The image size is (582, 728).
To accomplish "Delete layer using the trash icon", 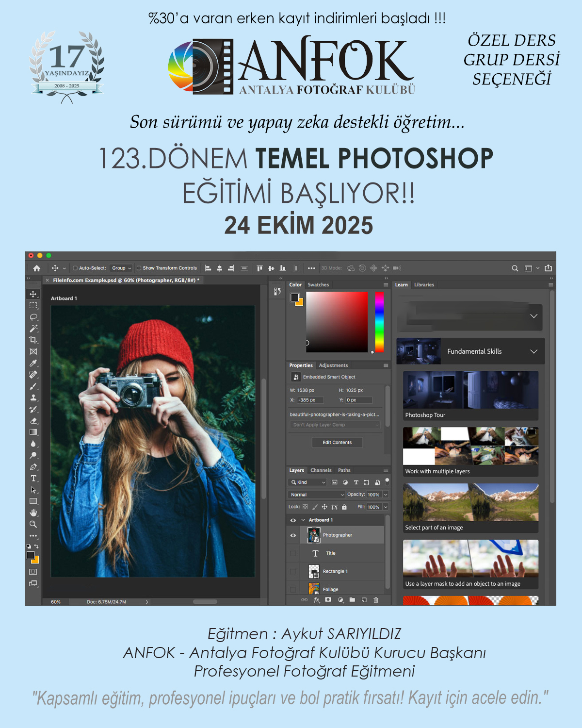I will pyautogui.click(x=376, y=600).
